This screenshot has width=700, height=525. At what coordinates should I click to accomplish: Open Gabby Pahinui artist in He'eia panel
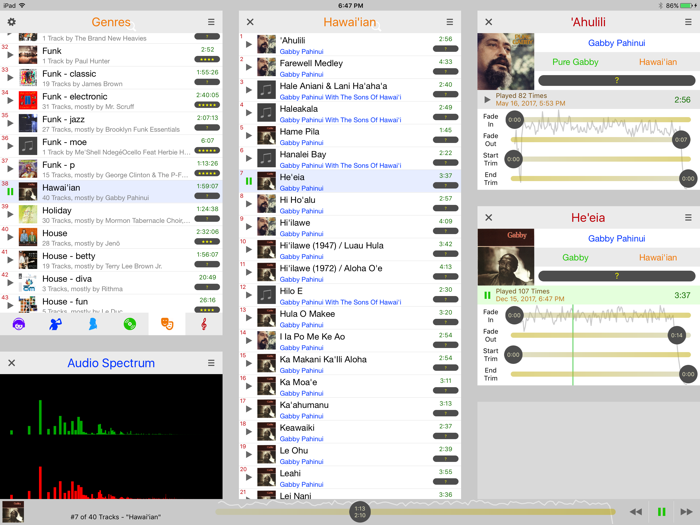click(x=617, y=238)
